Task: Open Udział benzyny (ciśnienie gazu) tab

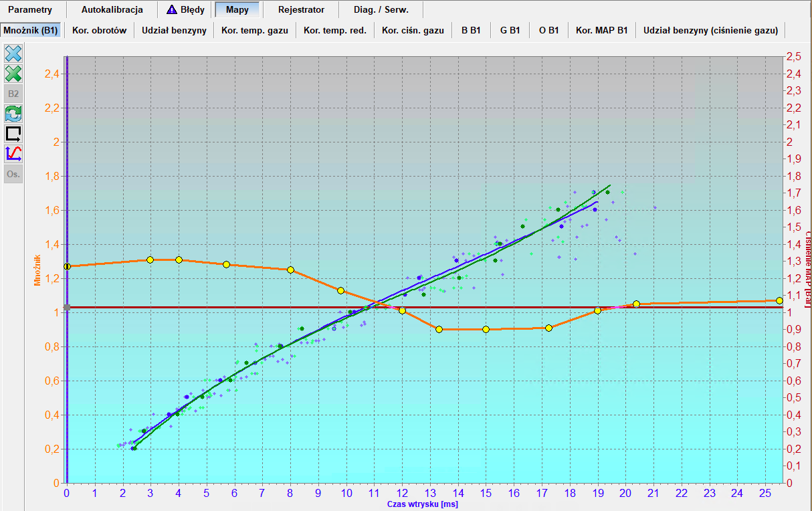Action: pyautogui.click(x=710, y=30)
